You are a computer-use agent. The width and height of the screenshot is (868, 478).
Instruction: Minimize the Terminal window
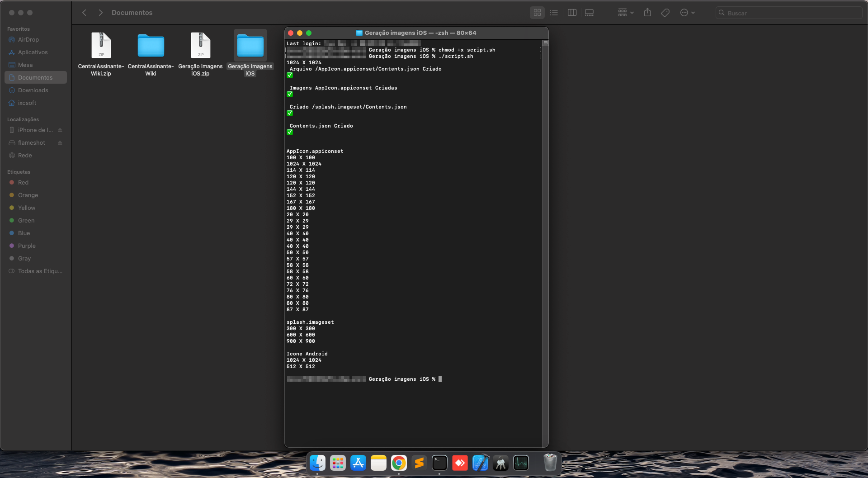300,33
